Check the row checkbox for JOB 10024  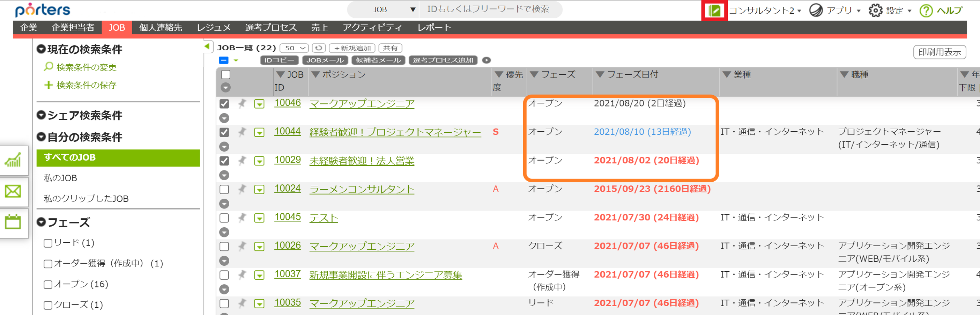224,189
